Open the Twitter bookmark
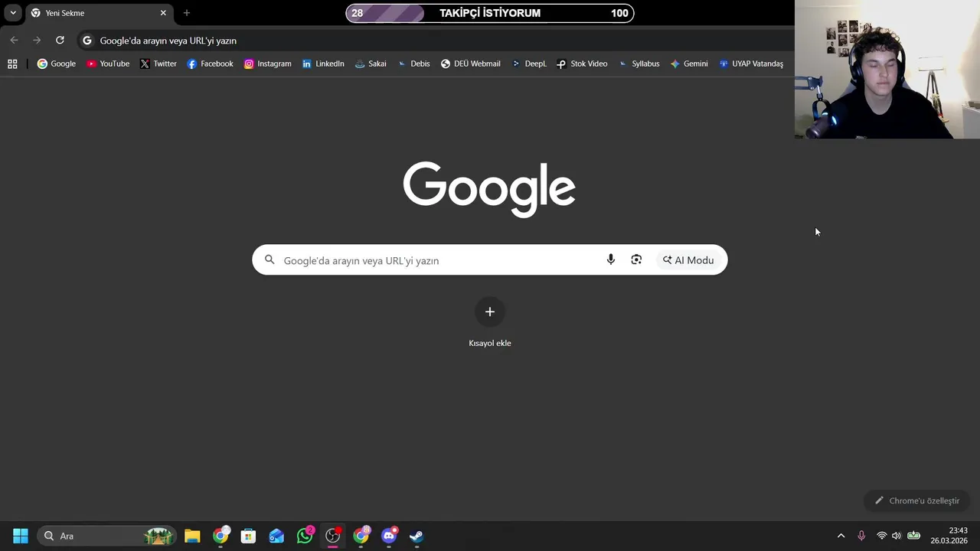The image size is (980, 551). pos(158,64)
